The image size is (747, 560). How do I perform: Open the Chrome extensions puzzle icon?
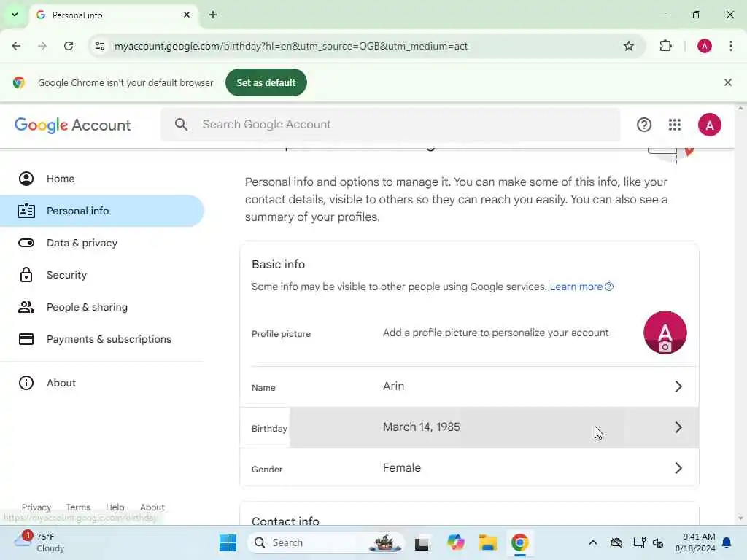pyautogui.click(x=665, y=46)
